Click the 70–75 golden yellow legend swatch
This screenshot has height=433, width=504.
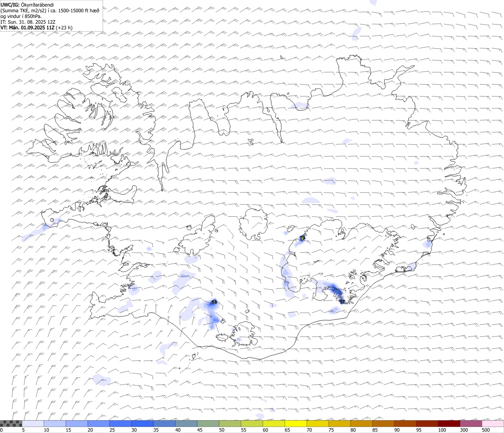(x=318, y=424)
